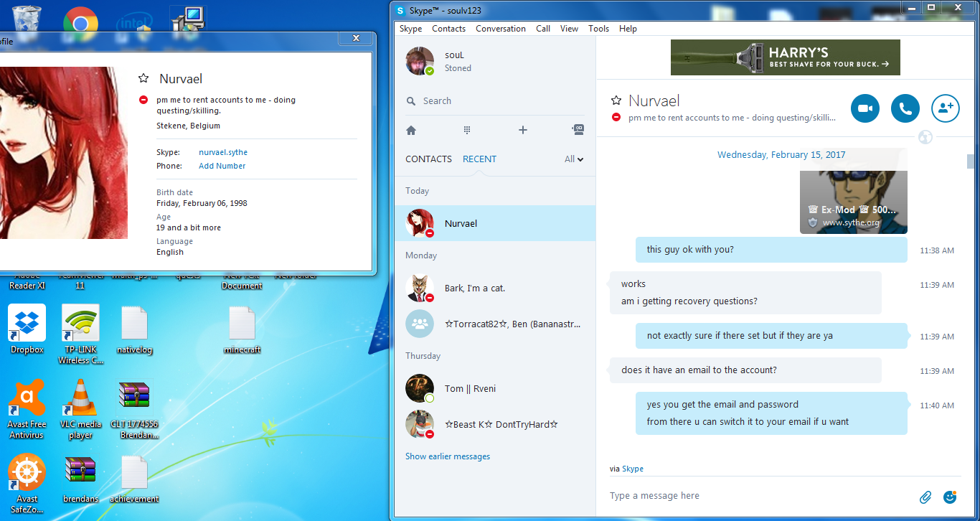Select the Dropbox desktop shortcut

coord(27,329)
